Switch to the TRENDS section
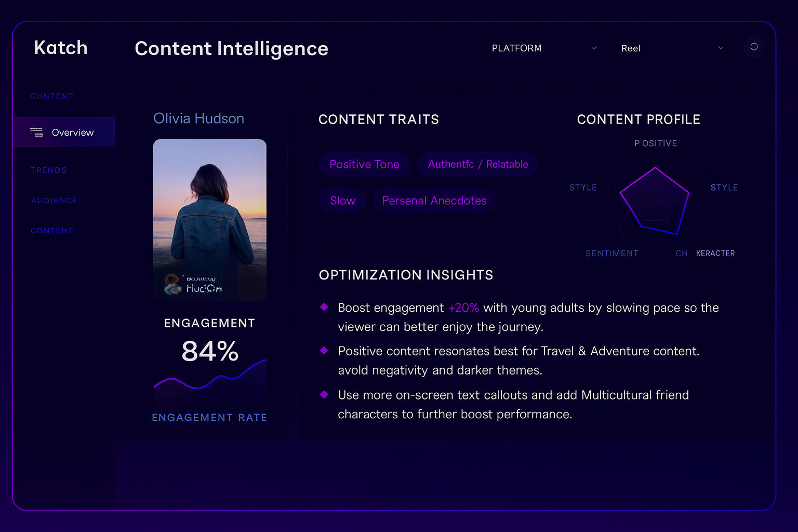 click(48, 170)
